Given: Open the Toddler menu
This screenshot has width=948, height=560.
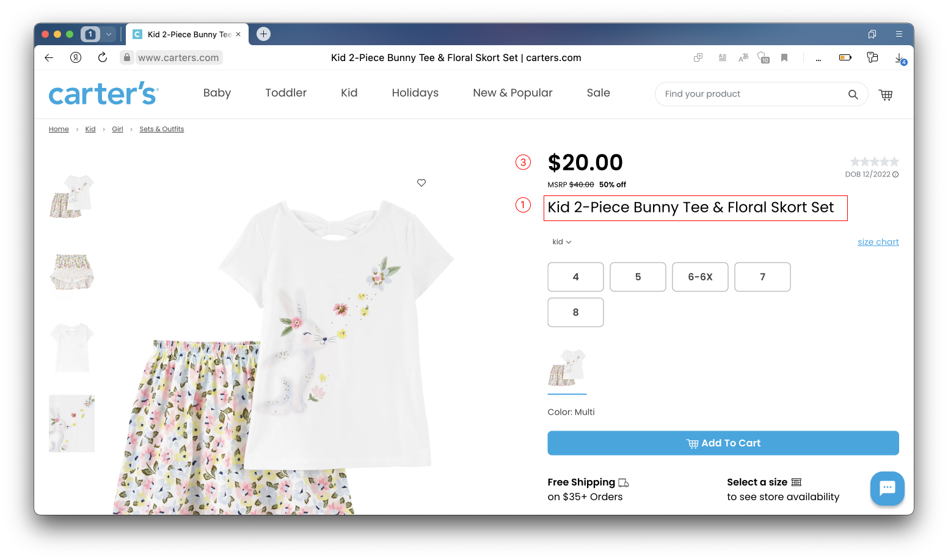Looking at the screenshot, I should click(x=286, y=93).
